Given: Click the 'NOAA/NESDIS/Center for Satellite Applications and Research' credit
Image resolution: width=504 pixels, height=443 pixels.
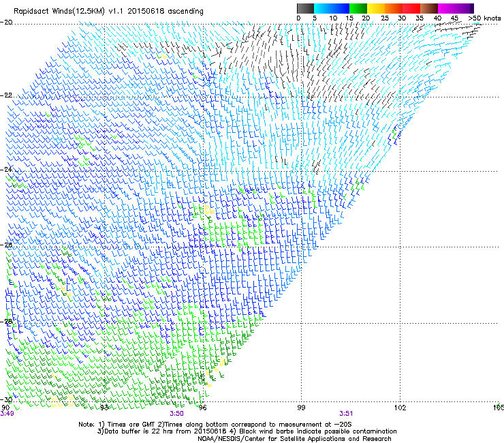Looking at the screenshot, I should [x=294, y=439].
